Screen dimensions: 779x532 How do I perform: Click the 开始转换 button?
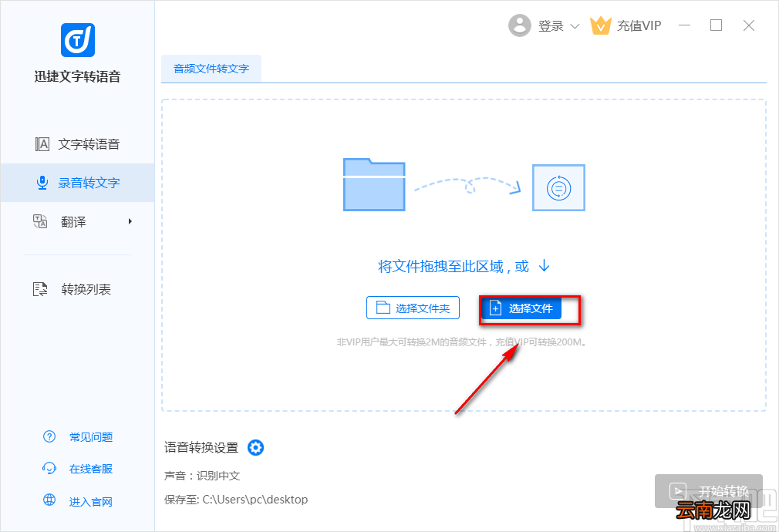pyautogui.click(x=709, y=491)
